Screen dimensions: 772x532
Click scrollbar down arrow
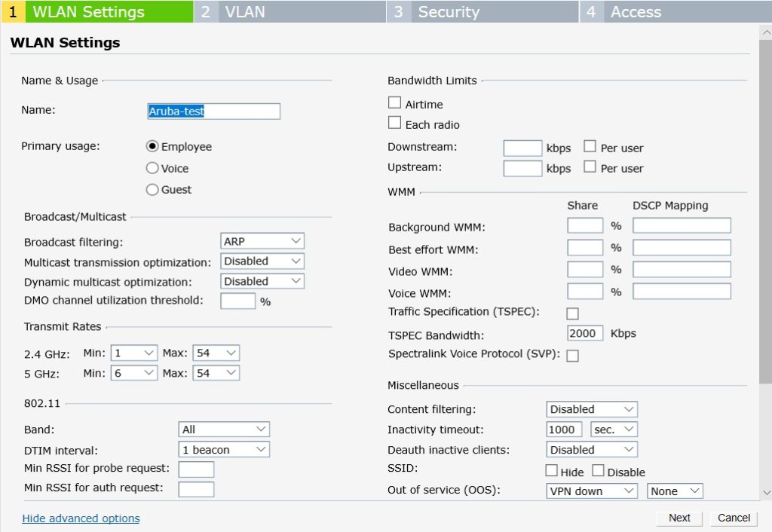click(766, 492)
